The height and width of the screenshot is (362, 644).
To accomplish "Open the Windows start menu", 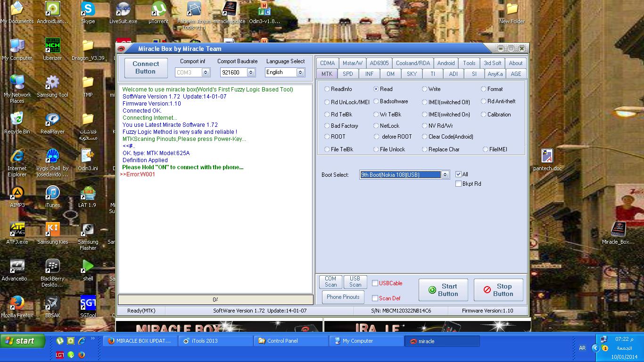I will pyautogui.click(x=23, y=341).
